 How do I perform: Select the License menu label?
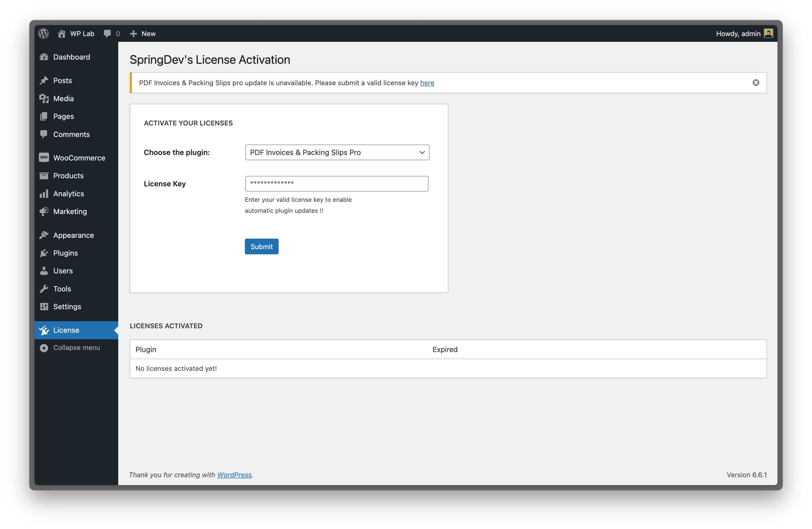pos(66,330)
